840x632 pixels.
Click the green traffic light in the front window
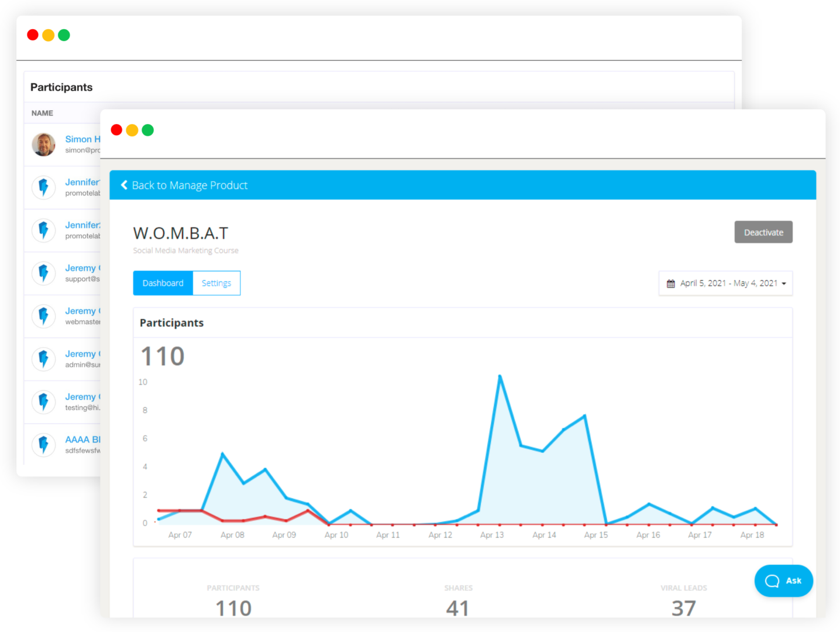[x=147, y=130]
